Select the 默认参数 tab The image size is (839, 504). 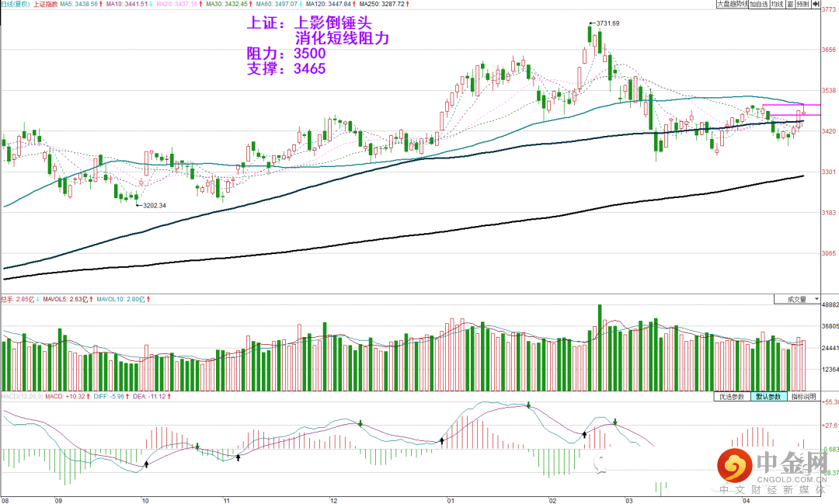(x=768, y=397)
